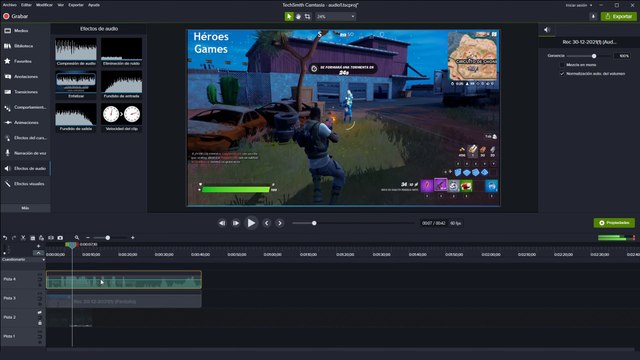Click the Grabar record button
The width and height of the screenshot is (640, 360).
tap(16, 16)
